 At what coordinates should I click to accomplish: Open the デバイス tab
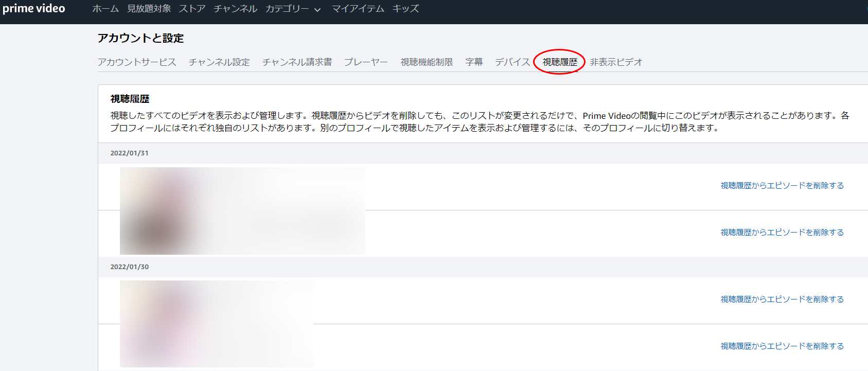(512, 62)
